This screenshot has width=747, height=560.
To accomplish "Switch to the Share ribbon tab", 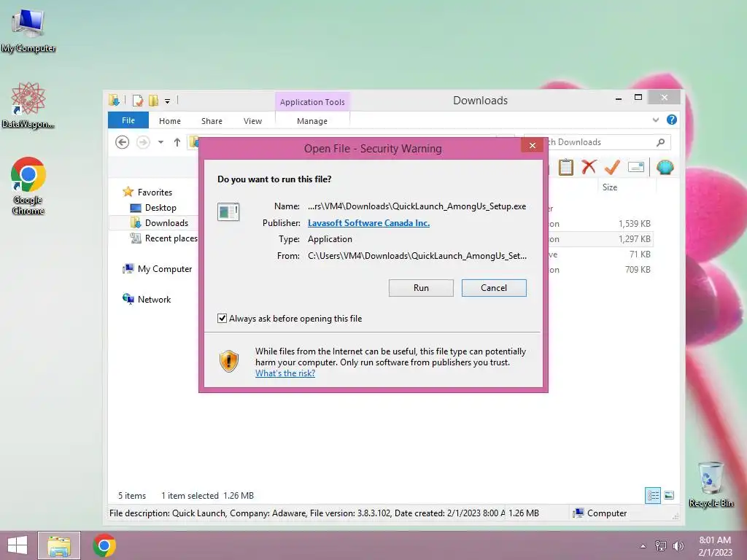I will click(212, 121).
